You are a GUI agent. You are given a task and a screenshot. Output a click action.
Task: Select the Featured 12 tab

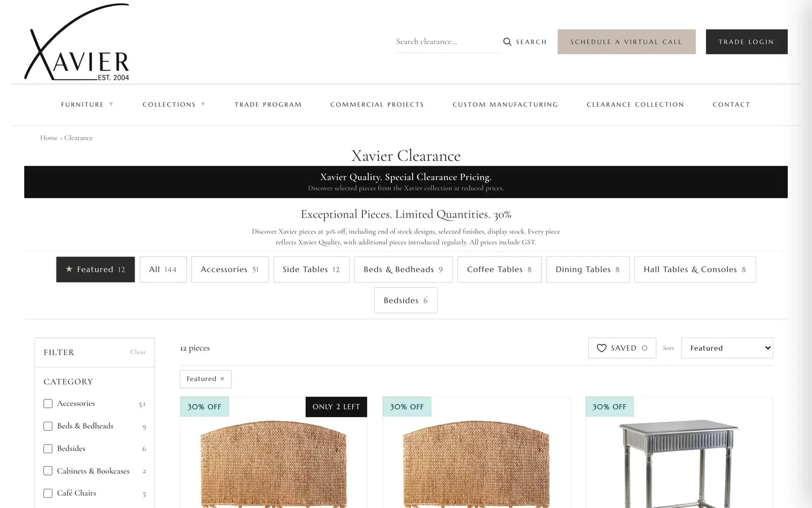click(95, 269)
